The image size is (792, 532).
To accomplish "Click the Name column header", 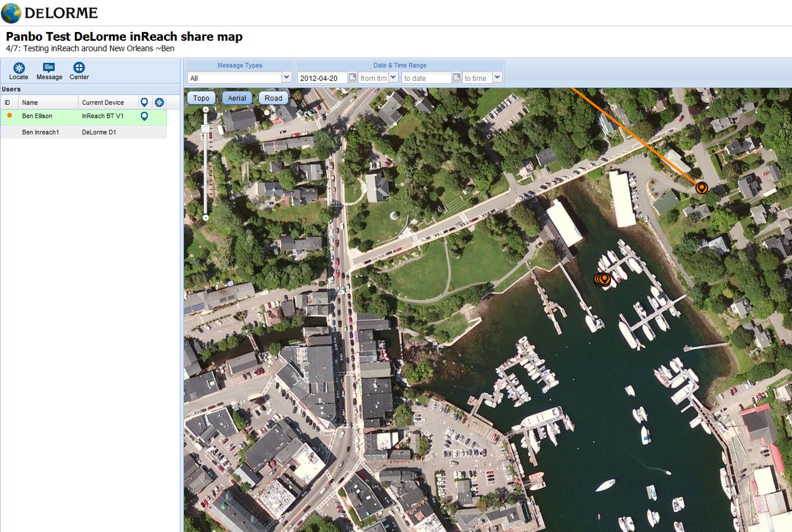I will 48,102.
